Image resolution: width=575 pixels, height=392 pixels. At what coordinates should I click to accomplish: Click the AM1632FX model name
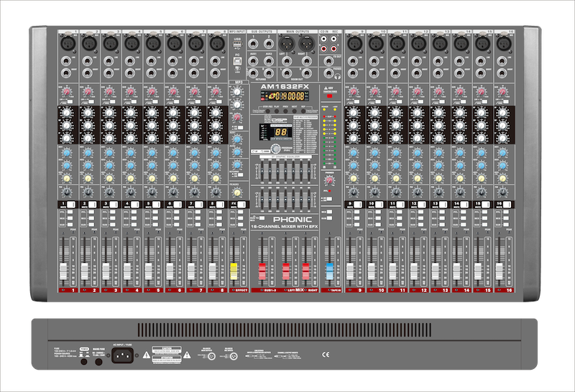[x=285, y=87]
